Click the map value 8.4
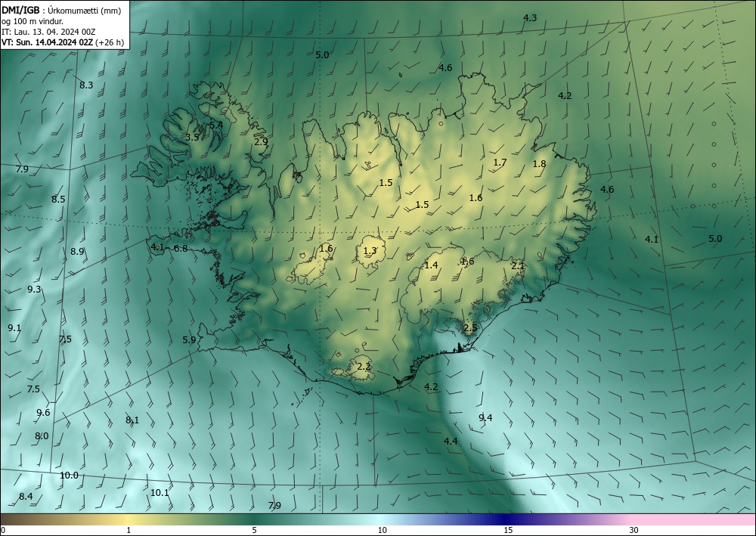Image resolution: width=756 pixels, height=536 pixels. tap(26, 497)
